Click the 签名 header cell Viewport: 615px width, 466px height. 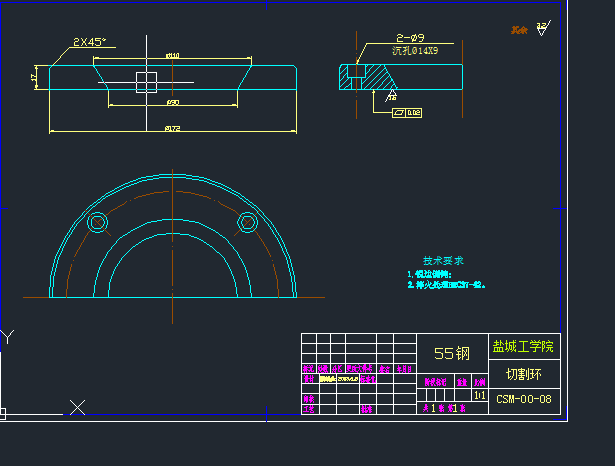(x=384, y=369)
